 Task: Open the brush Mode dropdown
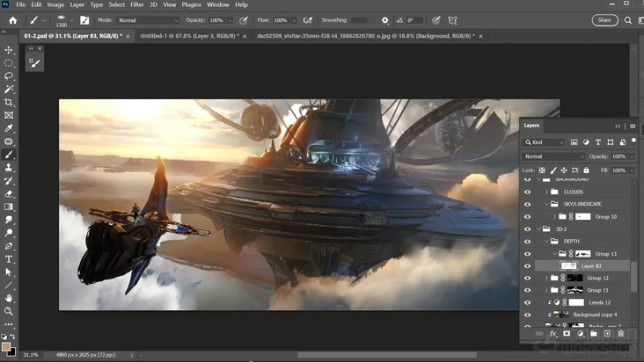tap(149, 20)
